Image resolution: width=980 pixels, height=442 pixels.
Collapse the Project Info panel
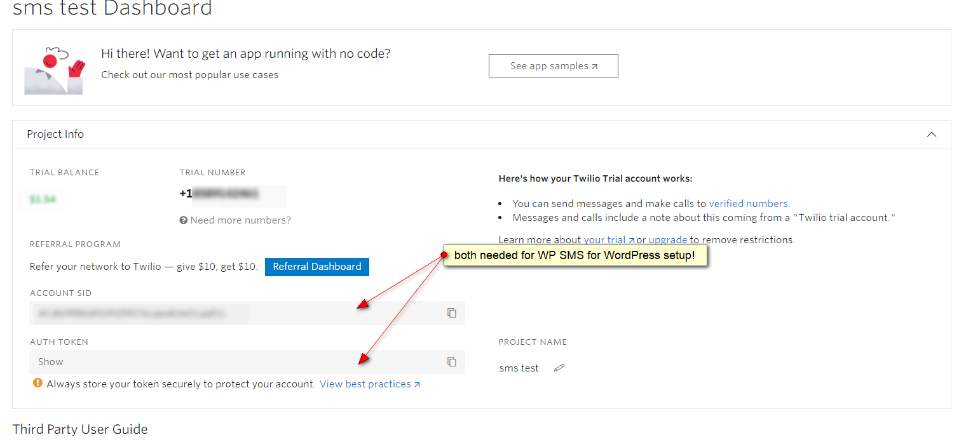pyautogui.click(x=932, y=135)
